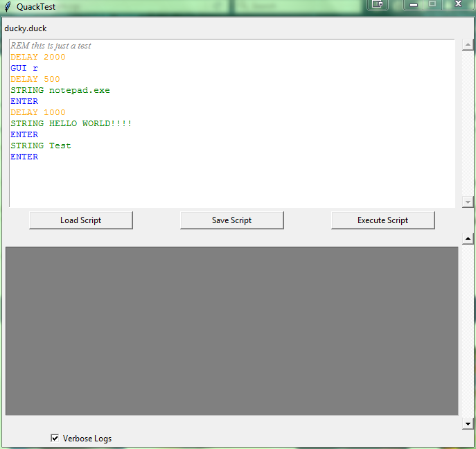
Task: Click the ducky.duck filename label
Action: click(x=26, y=28)
